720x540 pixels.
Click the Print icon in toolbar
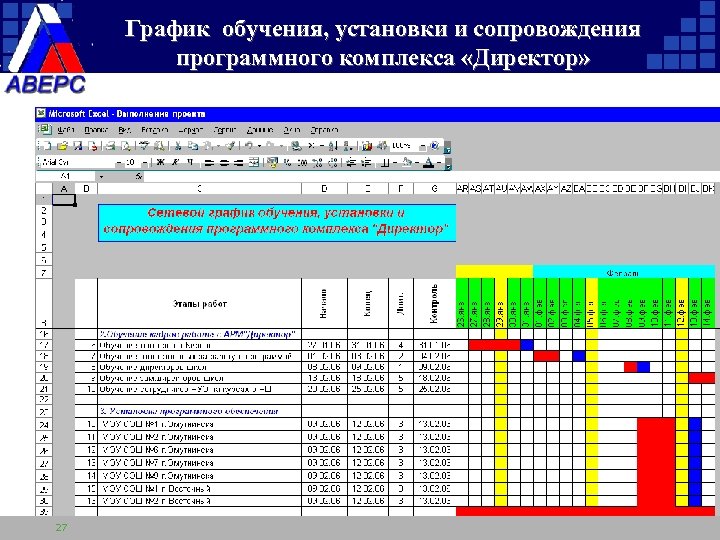click(110, 146)
